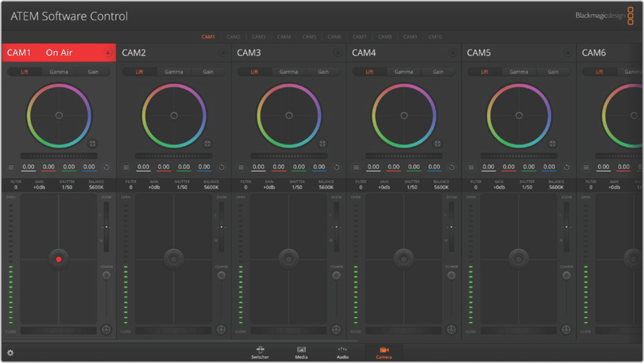Viewport: 644px width, 363px height.
Task: Click CAM1 focus ring bar at bottom
Action: coord(59,331)
